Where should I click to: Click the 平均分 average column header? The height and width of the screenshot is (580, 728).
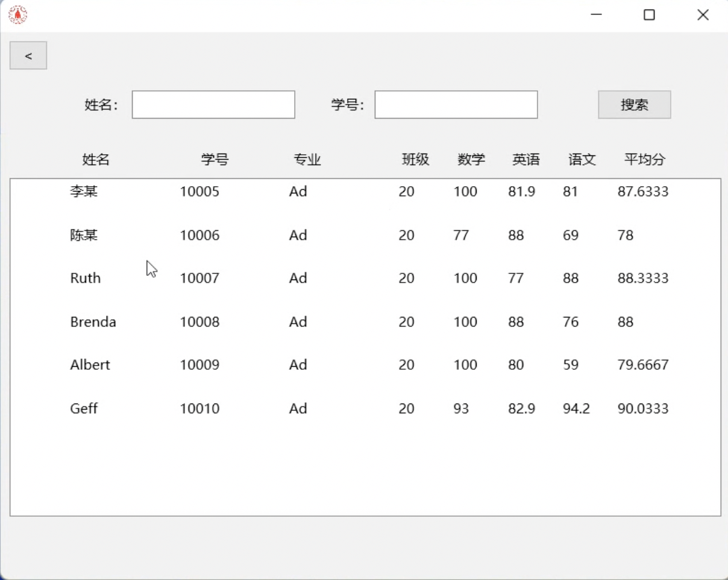[645, 160]
